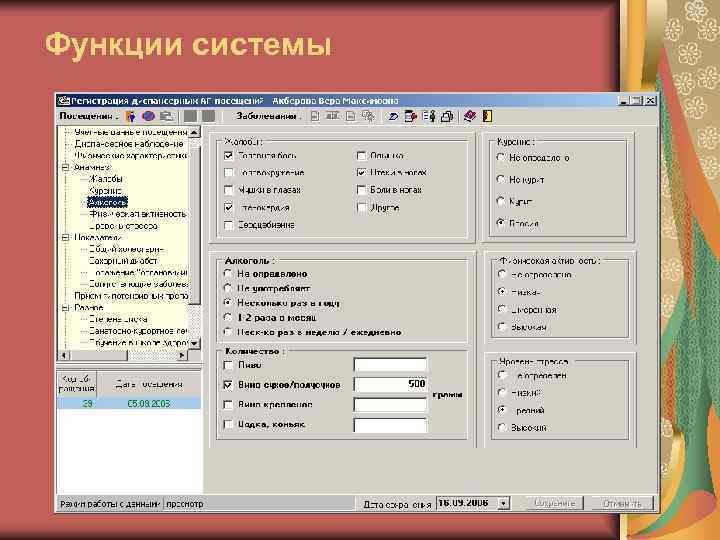Select Бросил under Курение
The image size is (720, 540).
tap(501, 223)
